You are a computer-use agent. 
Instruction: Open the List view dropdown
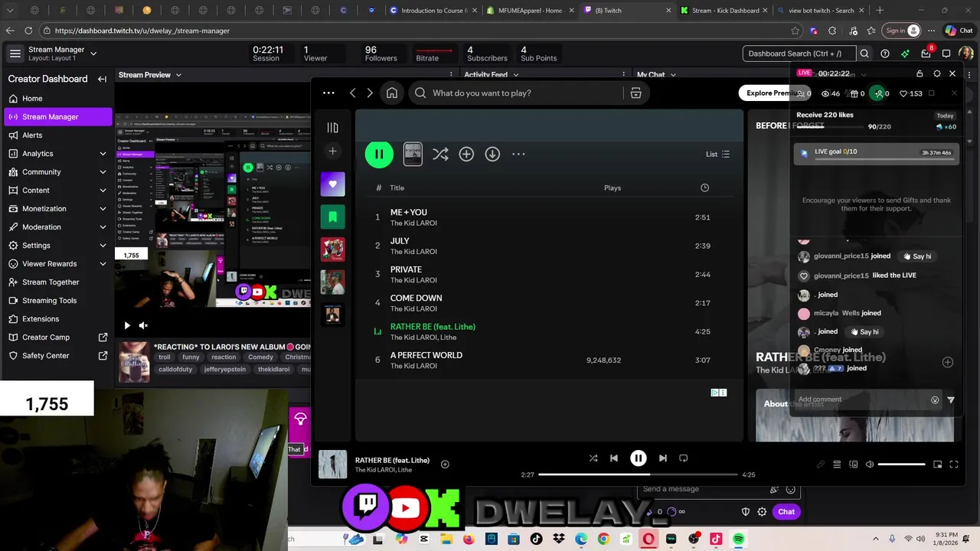(717, 154)
